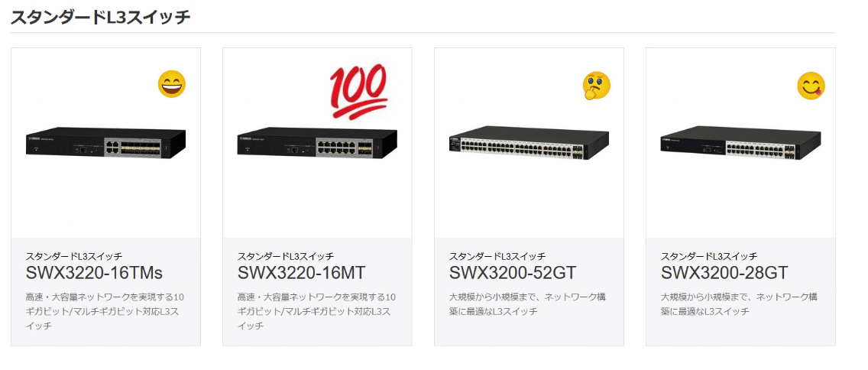This screenshot has height=370, width=868.
Task: Click the yummy tongue-out emoji on SWX3200-28GT card
Action: click(811, 86)
